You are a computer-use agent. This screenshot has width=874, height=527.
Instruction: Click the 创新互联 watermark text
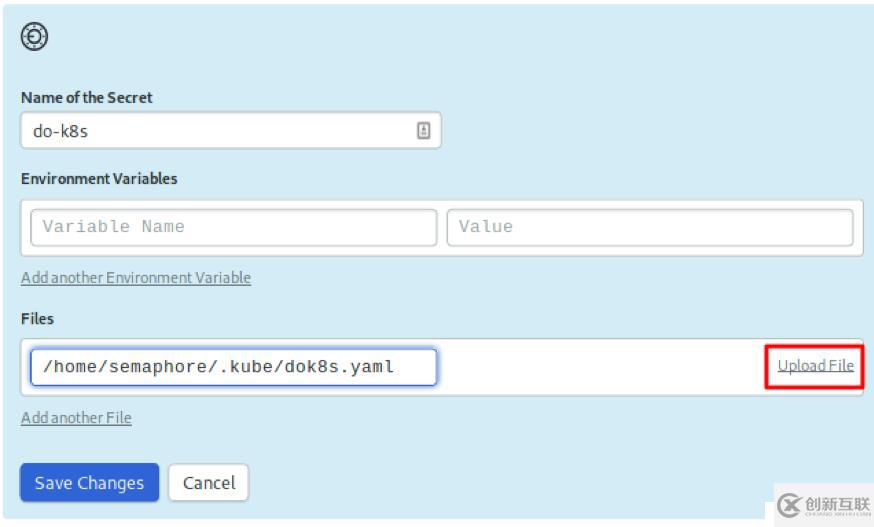pos(837,505)
